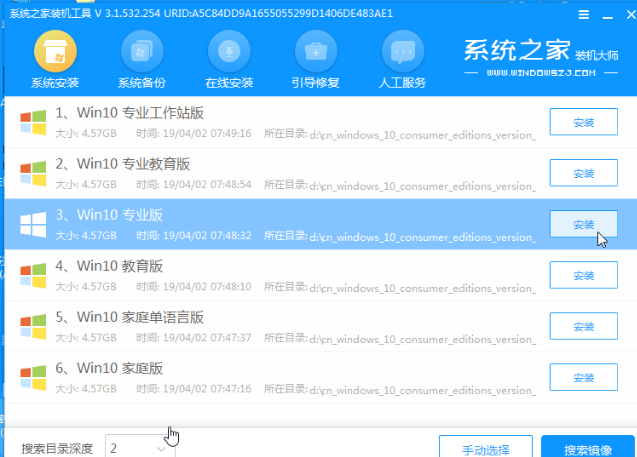Open the 在线安装 online install icon
The image size is (637, 457).
[229, 51]
